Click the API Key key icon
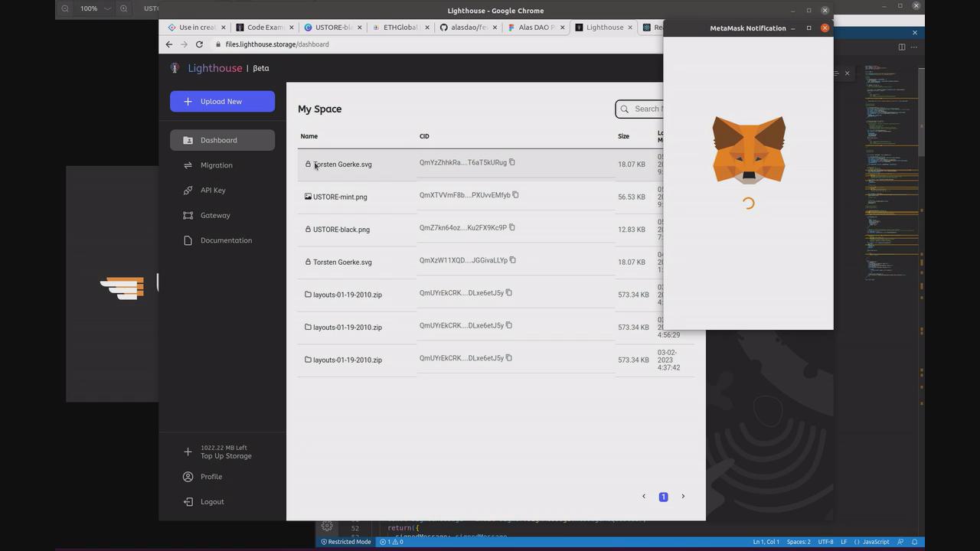Screen dimensions: 980x551 tap(188, 191)
